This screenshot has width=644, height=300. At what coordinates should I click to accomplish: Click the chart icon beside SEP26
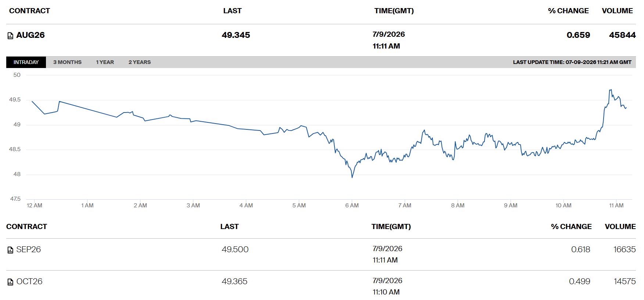[10, 250]
